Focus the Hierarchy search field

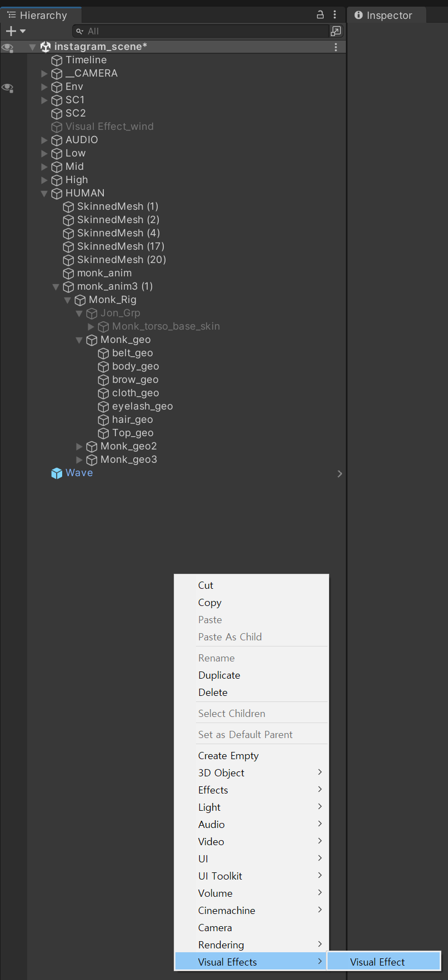coord(201,32)
